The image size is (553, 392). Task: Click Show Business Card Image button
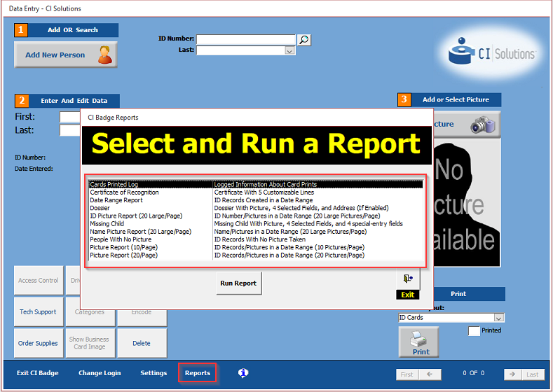(90, 343)
